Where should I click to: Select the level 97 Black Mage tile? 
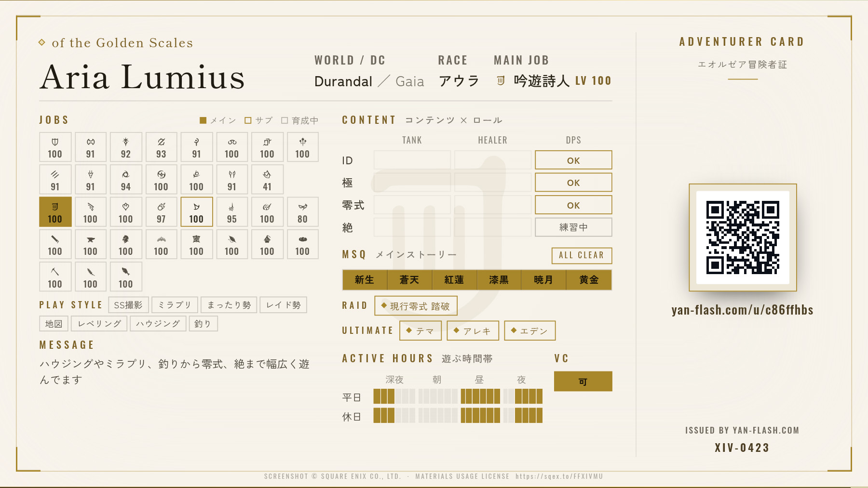[161, 212]
